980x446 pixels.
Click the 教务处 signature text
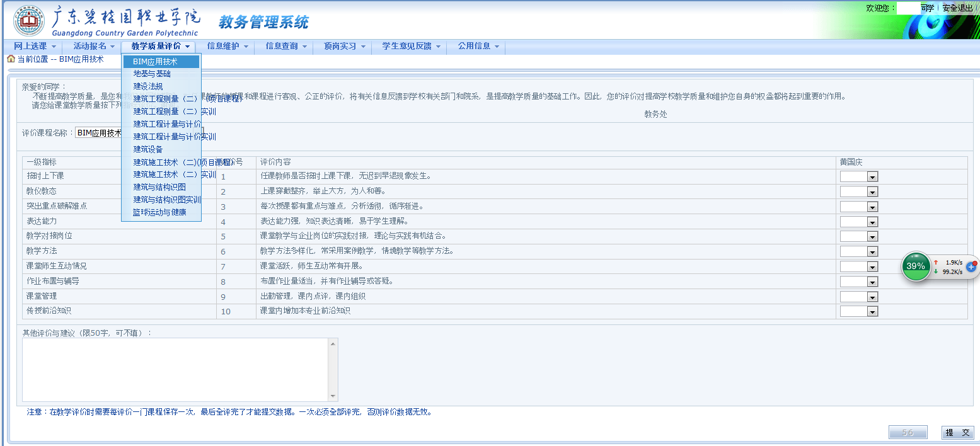click(655, 114)
